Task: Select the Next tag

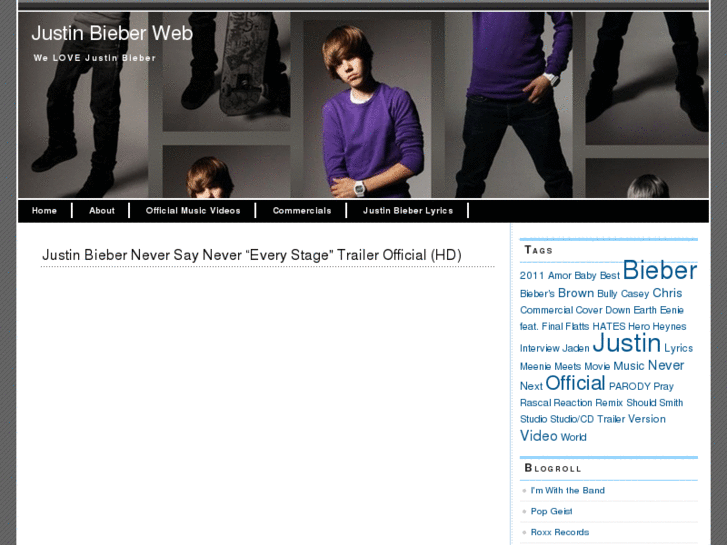Action: pyautogui.click(x=531, y=386)
